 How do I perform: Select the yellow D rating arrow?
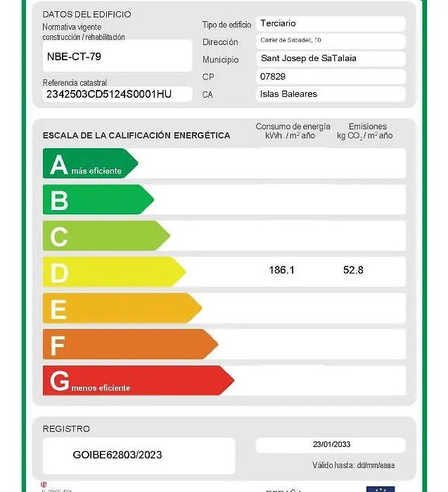point(115,272)
